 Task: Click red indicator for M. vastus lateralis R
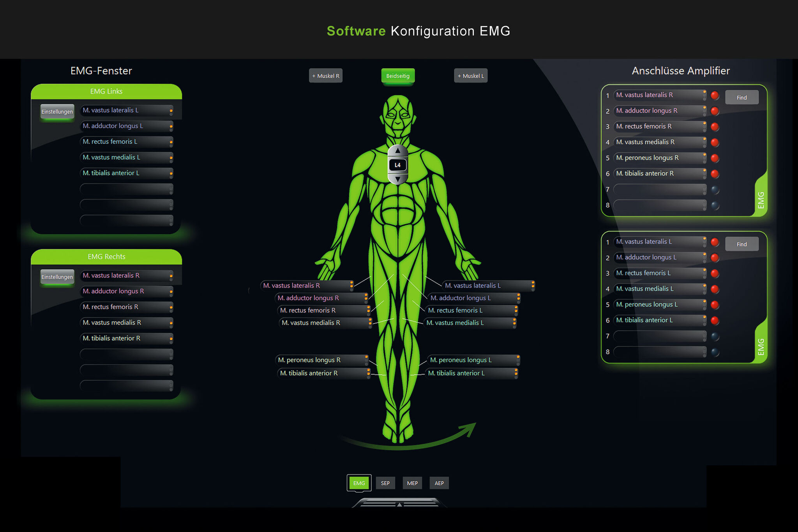click(x=715, y=95)
